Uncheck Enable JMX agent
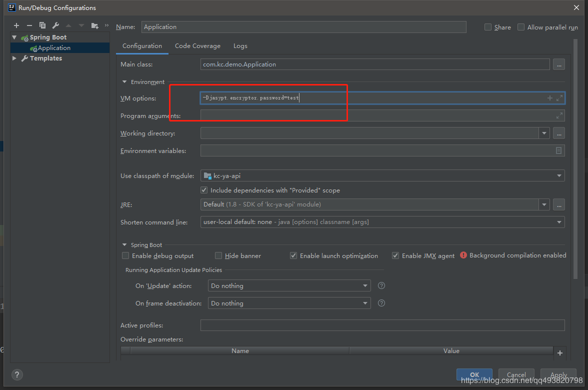Viewport: 588px width, 390px height. pos(395,256)
